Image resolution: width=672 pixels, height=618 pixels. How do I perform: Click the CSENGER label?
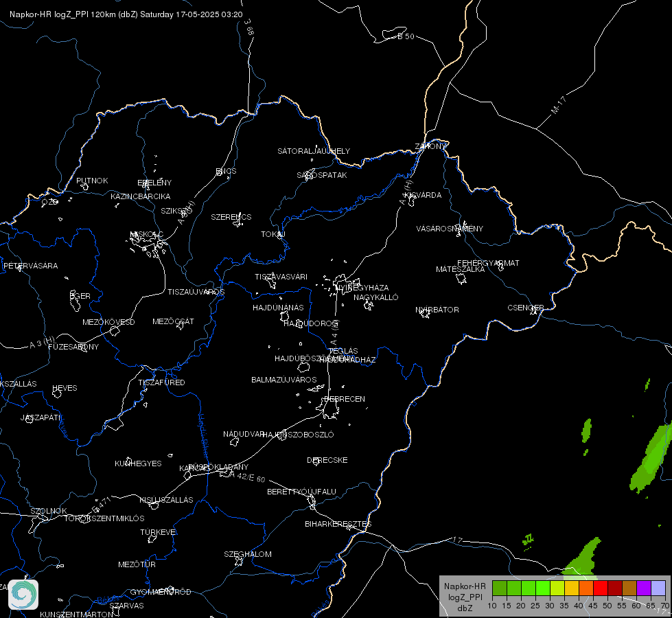pos(525,308)
